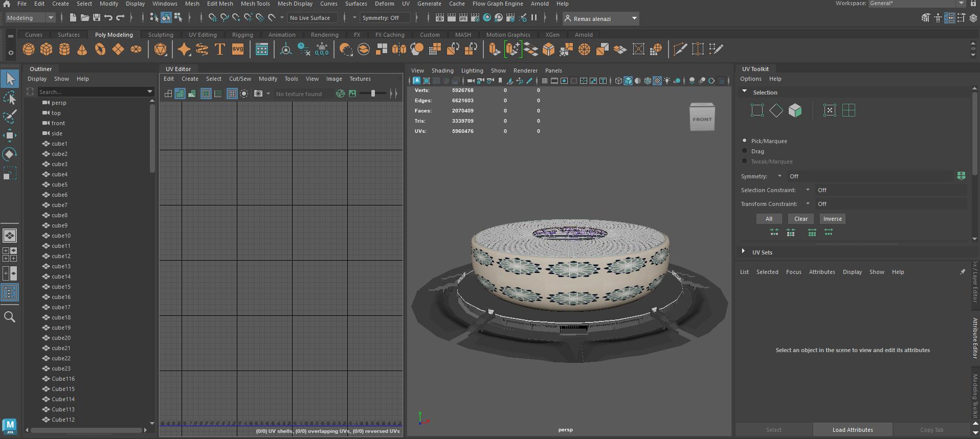Select the Drag radio button
Viewport: 980px width, 439px height.
point(744,151)
